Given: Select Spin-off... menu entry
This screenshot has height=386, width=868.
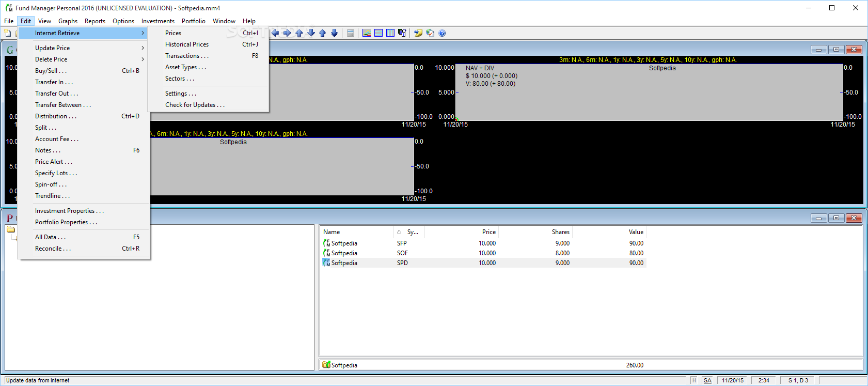Looking at the screenshot, I should click(x=84, y=184).
